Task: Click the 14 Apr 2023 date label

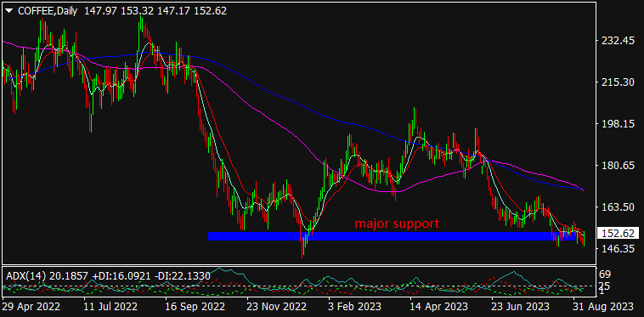Action: pos(439,306)
